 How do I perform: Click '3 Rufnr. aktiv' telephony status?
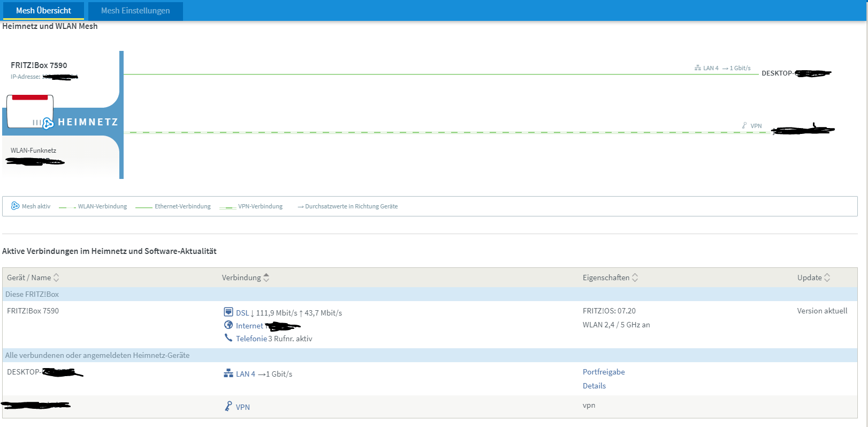pos(290,339)
